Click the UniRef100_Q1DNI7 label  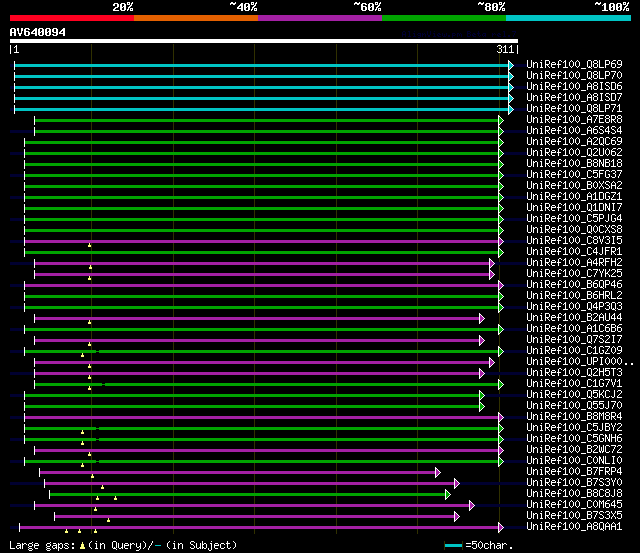click(x=574, y=208)
